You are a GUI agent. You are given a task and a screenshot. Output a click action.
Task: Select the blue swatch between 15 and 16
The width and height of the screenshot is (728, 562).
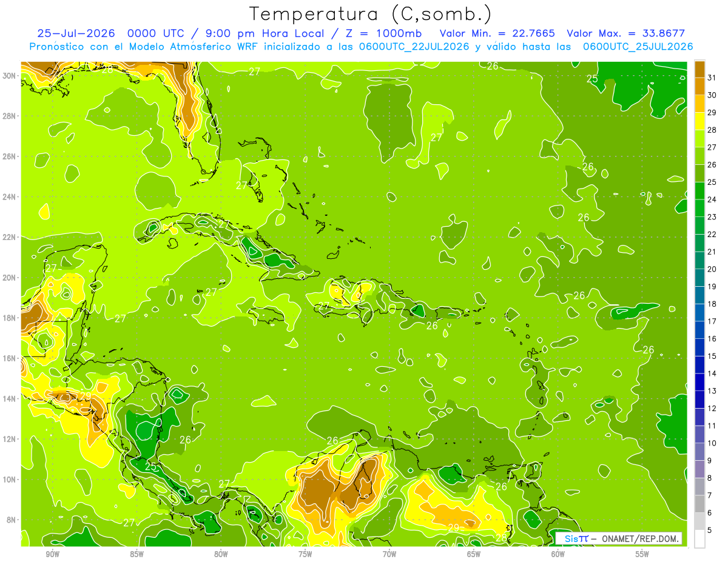tap(699, 347)
